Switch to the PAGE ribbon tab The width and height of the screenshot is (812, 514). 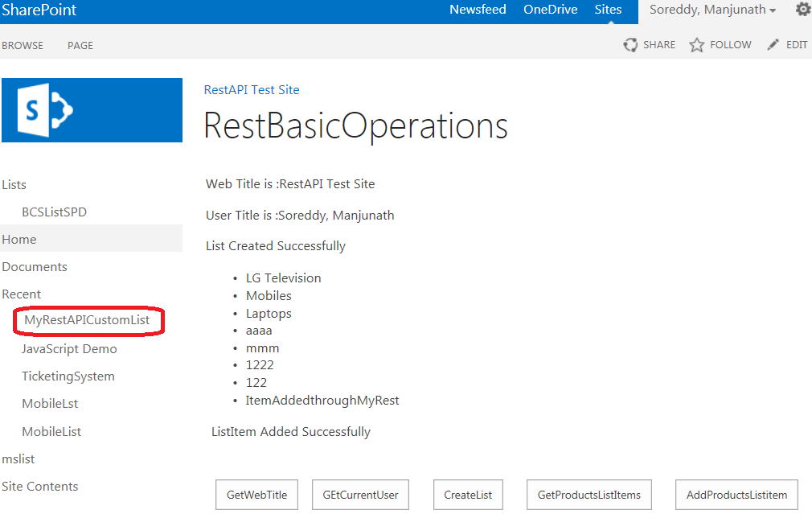coord(80,45)
